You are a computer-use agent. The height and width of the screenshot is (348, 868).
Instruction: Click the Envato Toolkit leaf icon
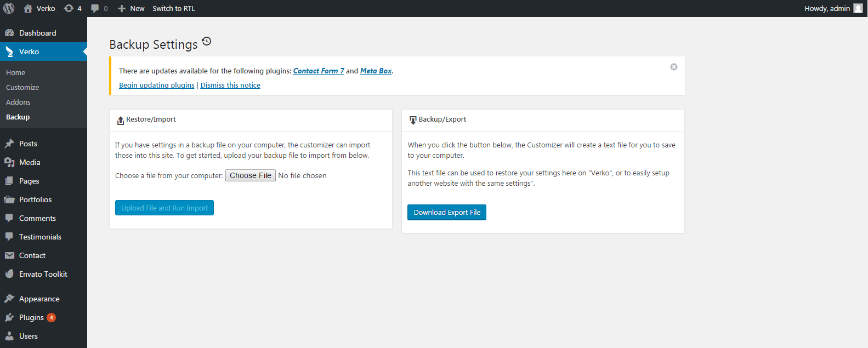tap(9, 274)
